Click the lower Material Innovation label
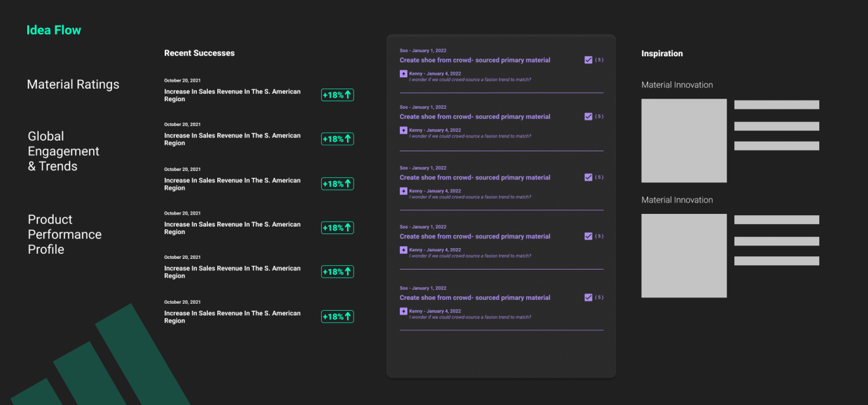 pyautogui.click(x=677, y=200)
